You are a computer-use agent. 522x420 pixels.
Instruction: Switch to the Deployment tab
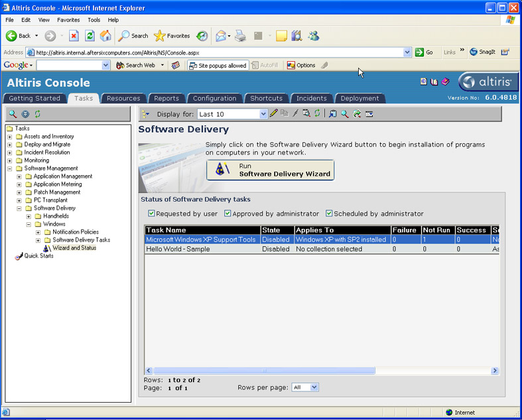(360, 98)
